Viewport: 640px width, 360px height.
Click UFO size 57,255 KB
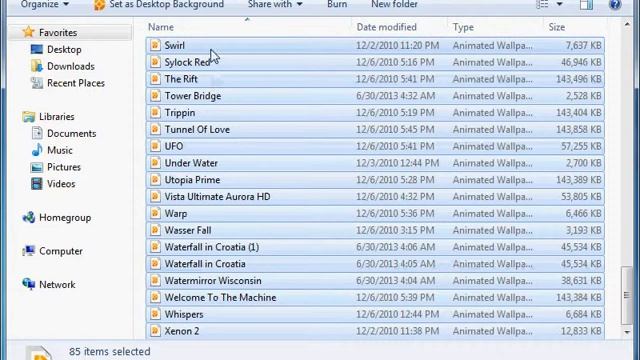(581, 146)
